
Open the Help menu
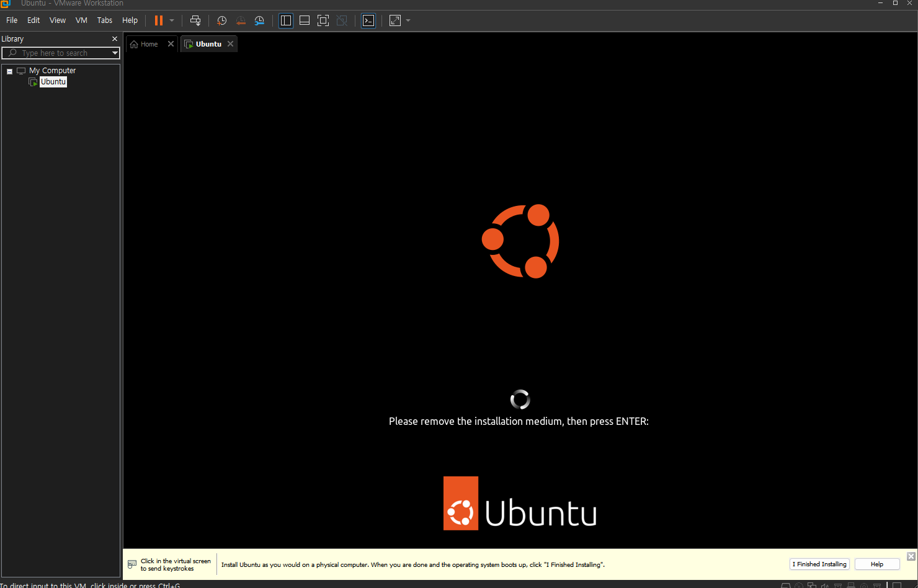click(x=130, y=20)
